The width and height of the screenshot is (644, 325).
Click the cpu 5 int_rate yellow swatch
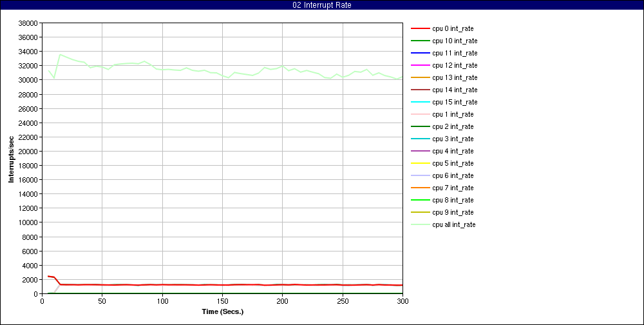click(421, 163)
